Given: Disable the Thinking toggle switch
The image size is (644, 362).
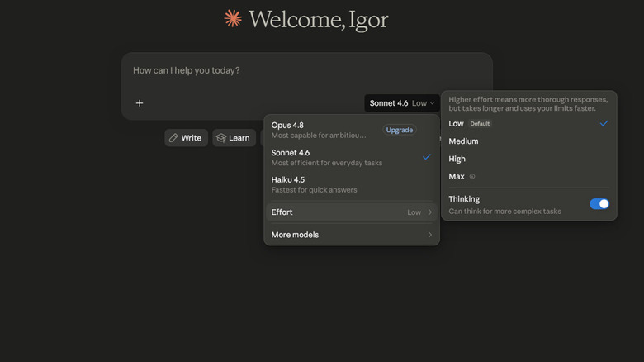Looking at the screenshot, I should (599, 204).
